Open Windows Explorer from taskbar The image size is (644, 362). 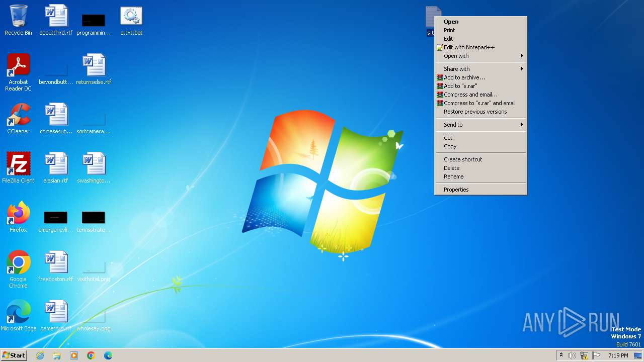57,355
